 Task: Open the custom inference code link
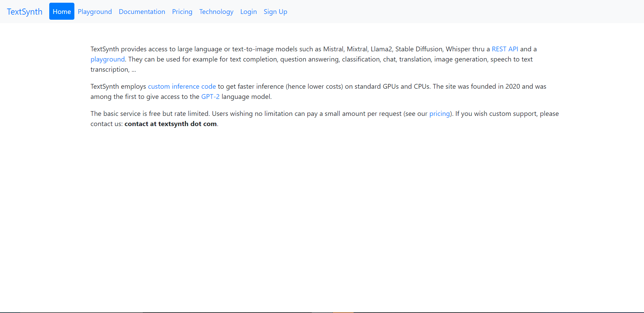pyautogui.click(x=182, y=86)
